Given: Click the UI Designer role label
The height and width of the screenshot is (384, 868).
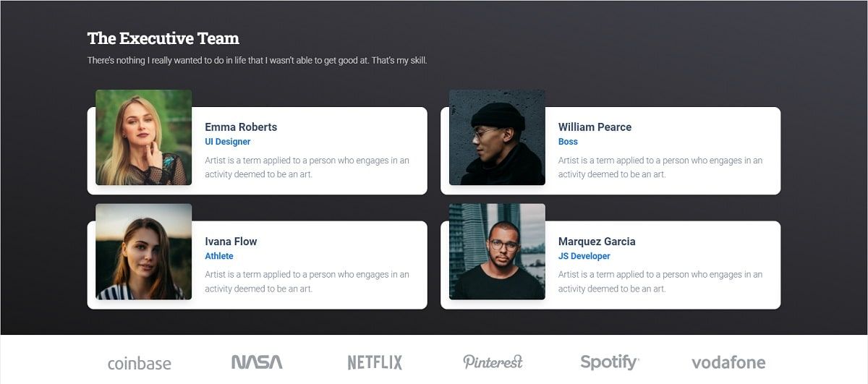Looking at the screenshot, I should click(x=228, y=142).
